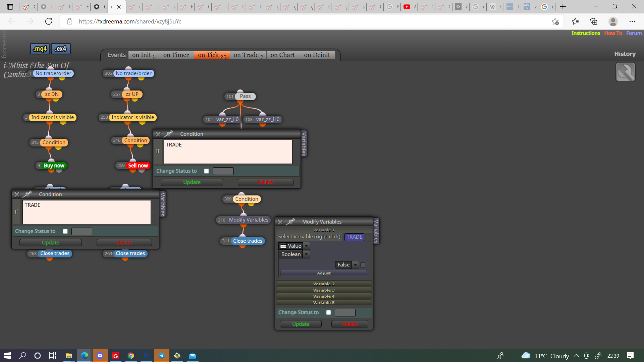Pick status color in upper Condition panel
Screen dimensions: 644x362
223,171
